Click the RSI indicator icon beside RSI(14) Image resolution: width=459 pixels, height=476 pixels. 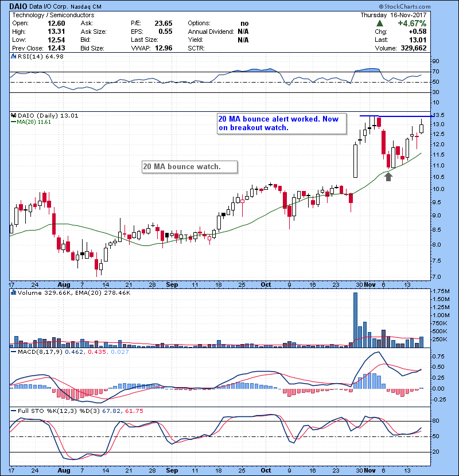point(13,56)
